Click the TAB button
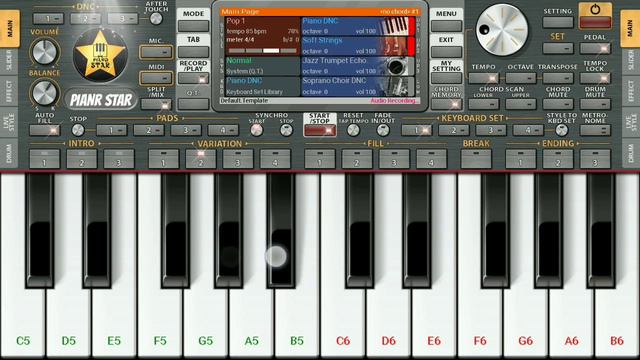This screenshot has width=640, height=360. coord(193,52)
